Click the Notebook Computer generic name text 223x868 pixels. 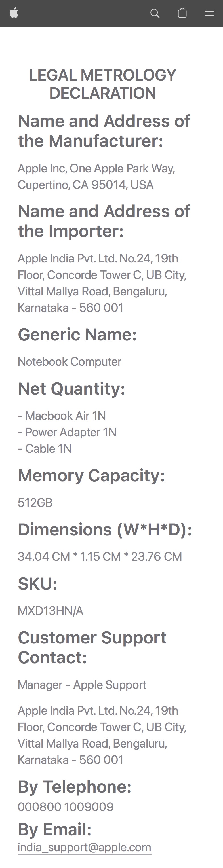[x=70, y=361]
